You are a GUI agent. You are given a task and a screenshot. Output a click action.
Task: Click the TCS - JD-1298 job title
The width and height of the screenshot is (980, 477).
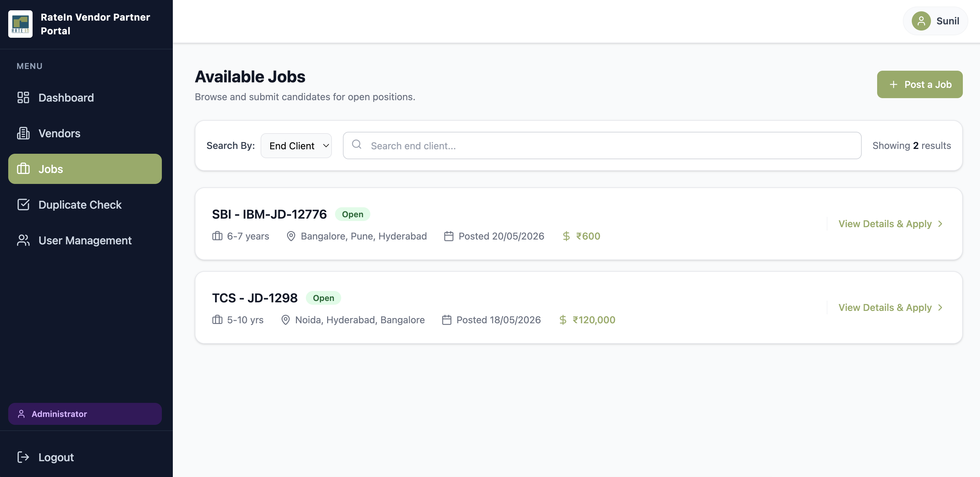click(x=254, y=298)
